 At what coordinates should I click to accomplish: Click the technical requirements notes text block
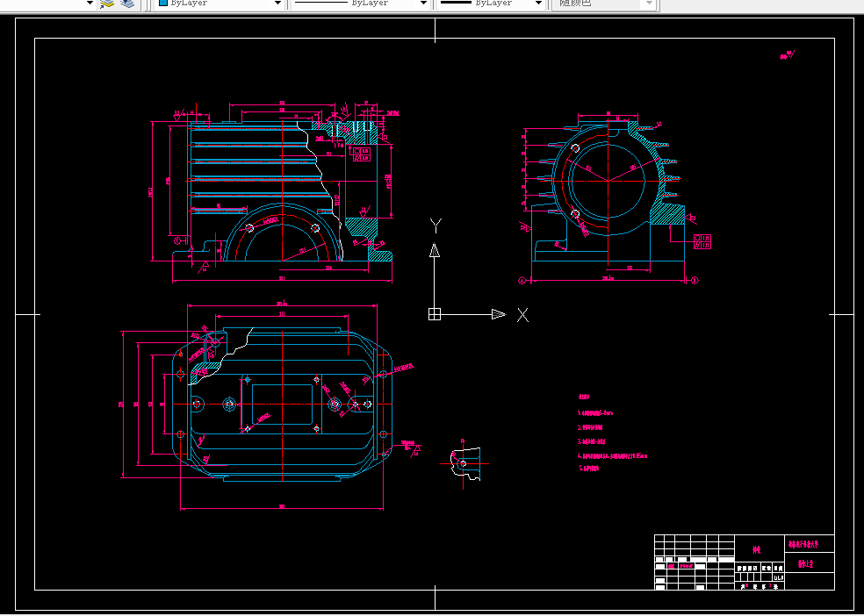coord(612,433)
